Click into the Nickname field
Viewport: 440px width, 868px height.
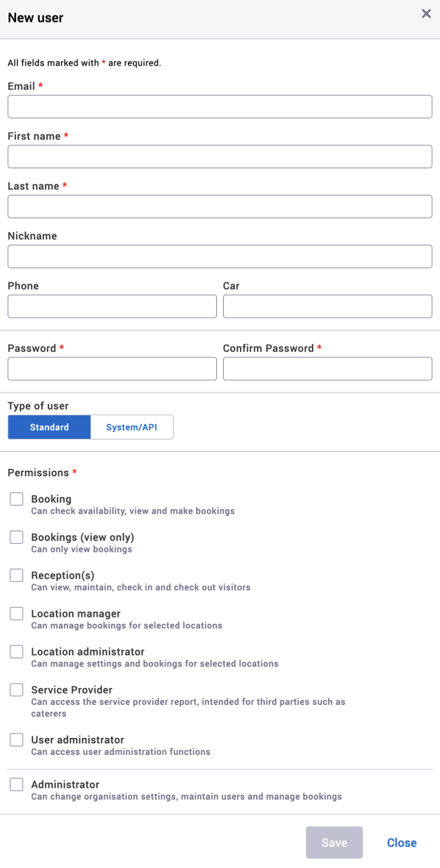pyautogui.click(x=219, y=256)
